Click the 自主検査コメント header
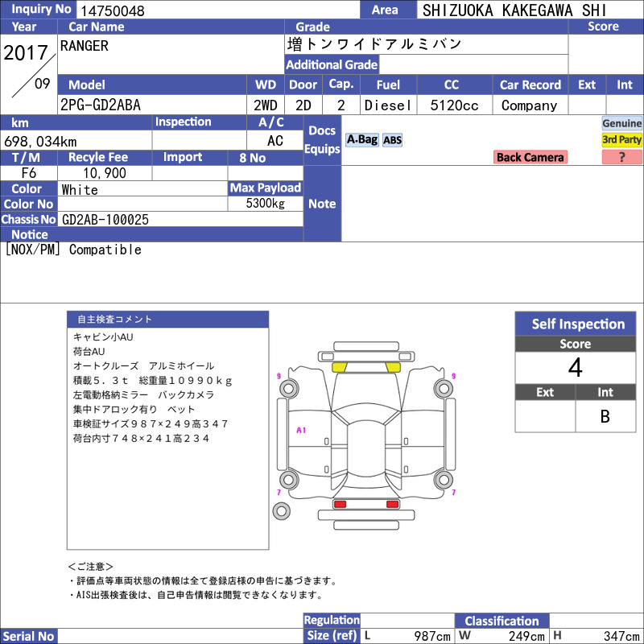The width and height of the screenshot is (644, 644). (x=168, y=320)
